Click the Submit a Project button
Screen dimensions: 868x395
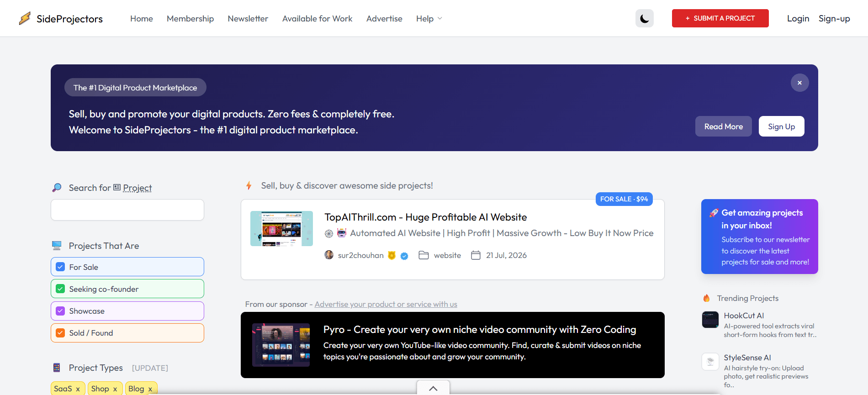tap(720, 18)
